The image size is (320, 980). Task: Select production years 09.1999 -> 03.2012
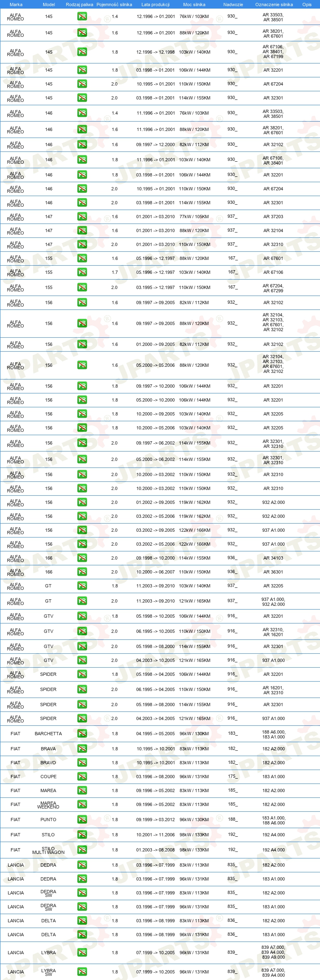[x=155, y=820]
